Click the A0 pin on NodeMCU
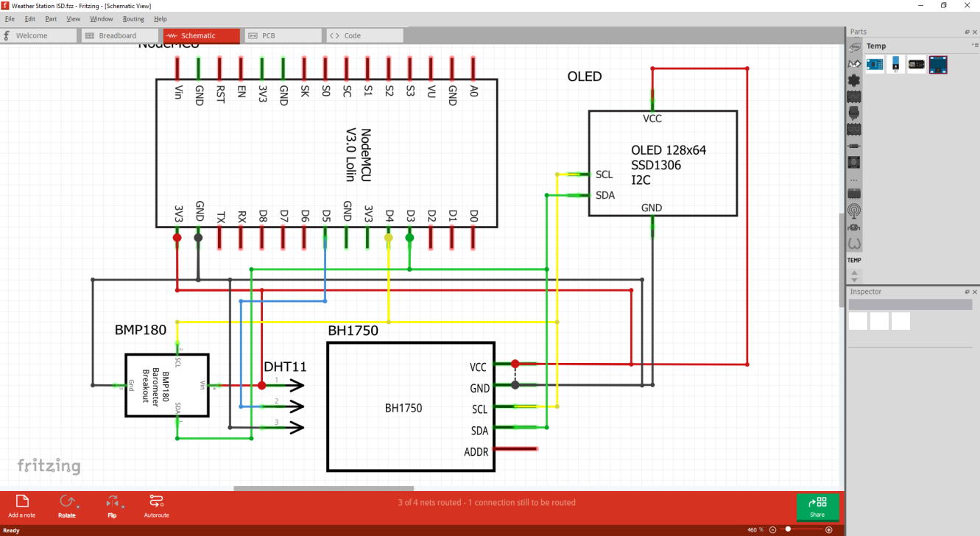This screenshot has height=536, width=980. click(x=473, y=68)
